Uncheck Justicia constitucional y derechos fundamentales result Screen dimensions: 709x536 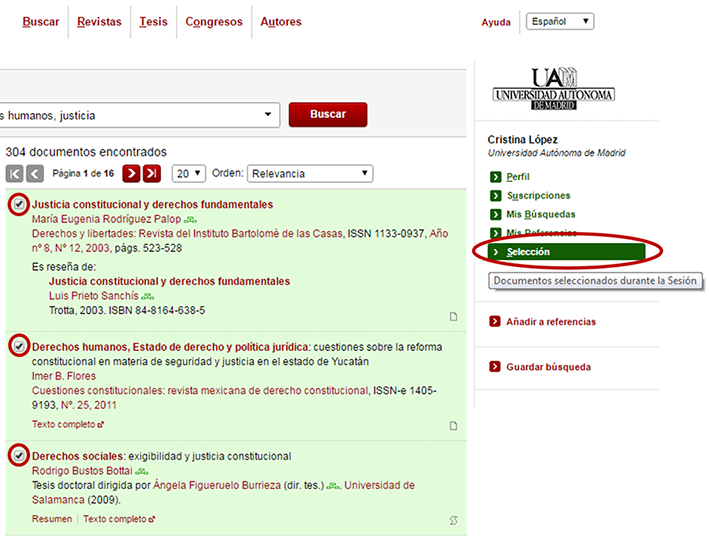pos(19,204)
